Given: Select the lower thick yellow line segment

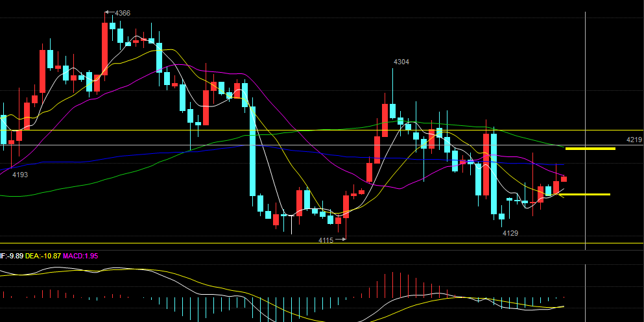Looking at the screenshot, I should pos(587,194).
